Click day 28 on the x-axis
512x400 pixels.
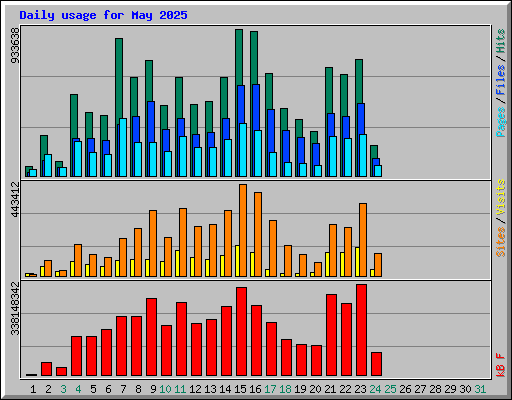click(x=435, y=389)
